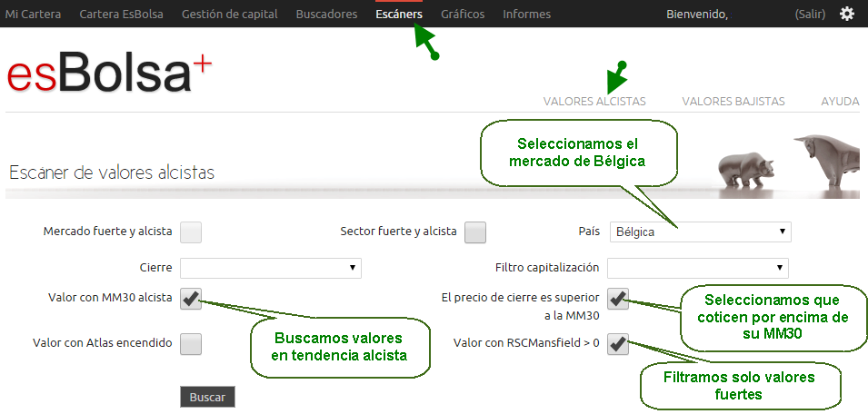
Task: Click the Valor con MM30 alcista label
Action: (110, 299)
